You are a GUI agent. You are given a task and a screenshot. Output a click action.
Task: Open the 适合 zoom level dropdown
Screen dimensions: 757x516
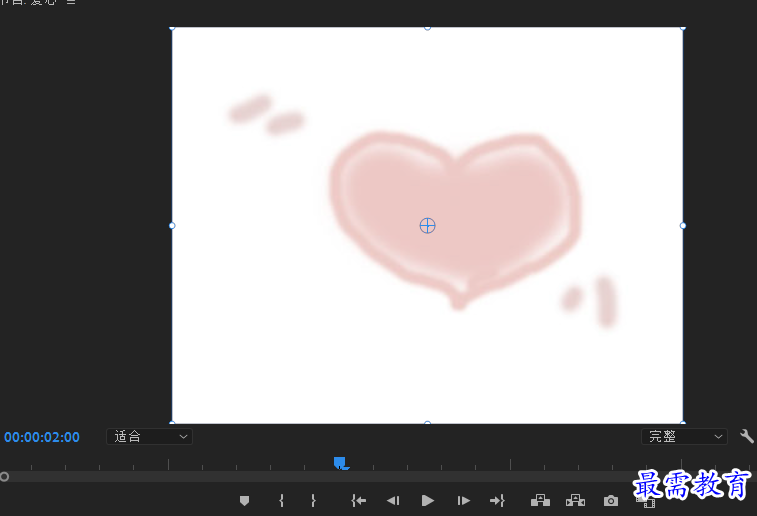[149, 436]
